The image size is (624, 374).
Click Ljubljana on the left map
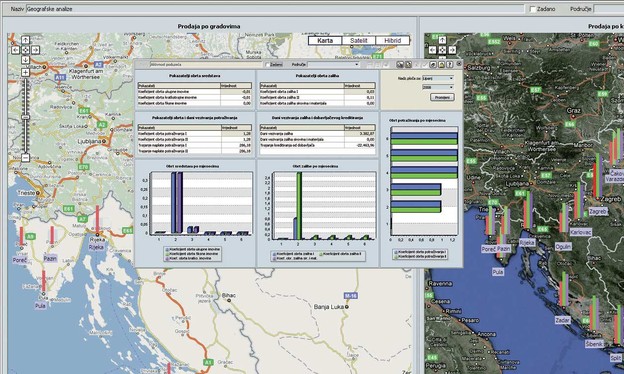pos(91,141)
